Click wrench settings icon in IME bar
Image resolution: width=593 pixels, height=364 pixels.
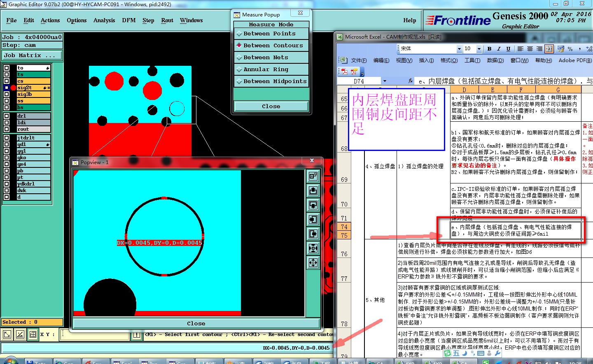pos(497,353)
